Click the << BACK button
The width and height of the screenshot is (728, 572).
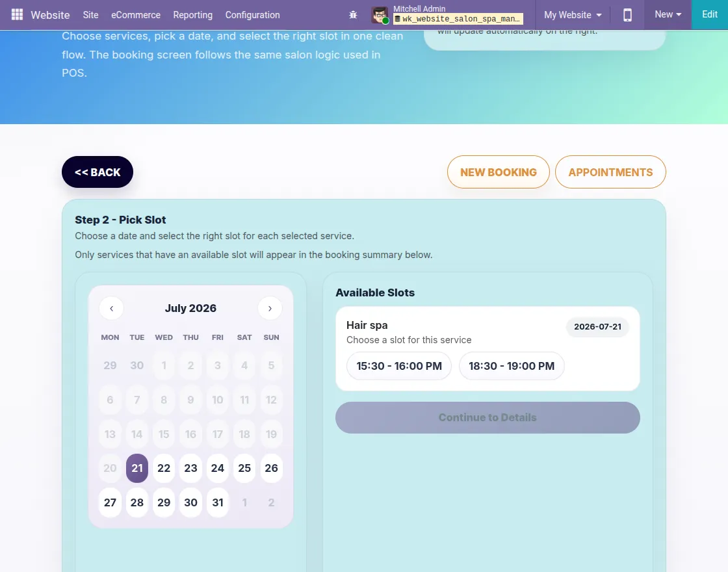(x=97, y=172)
